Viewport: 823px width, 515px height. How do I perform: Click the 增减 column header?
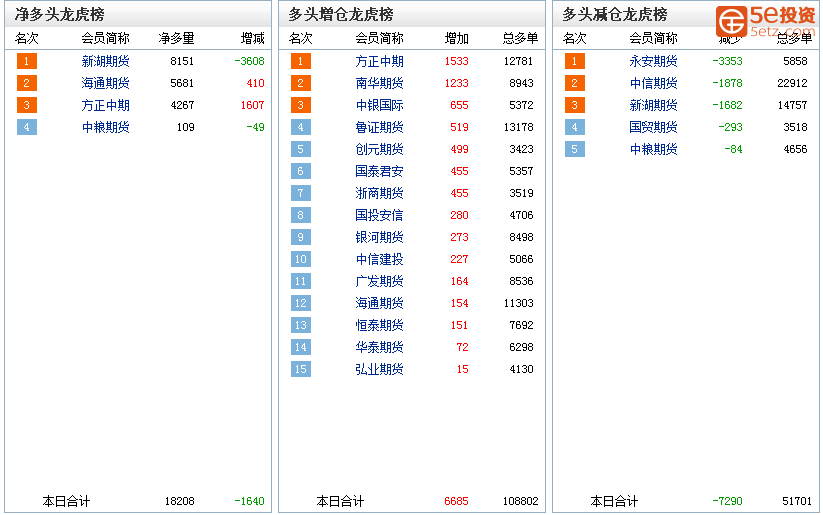point(252,38)
